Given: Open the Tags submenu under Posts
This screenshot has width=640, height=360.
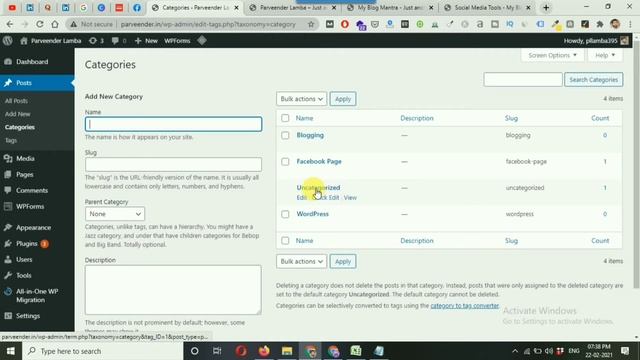Looking at the screenshot, I should 11,140.
